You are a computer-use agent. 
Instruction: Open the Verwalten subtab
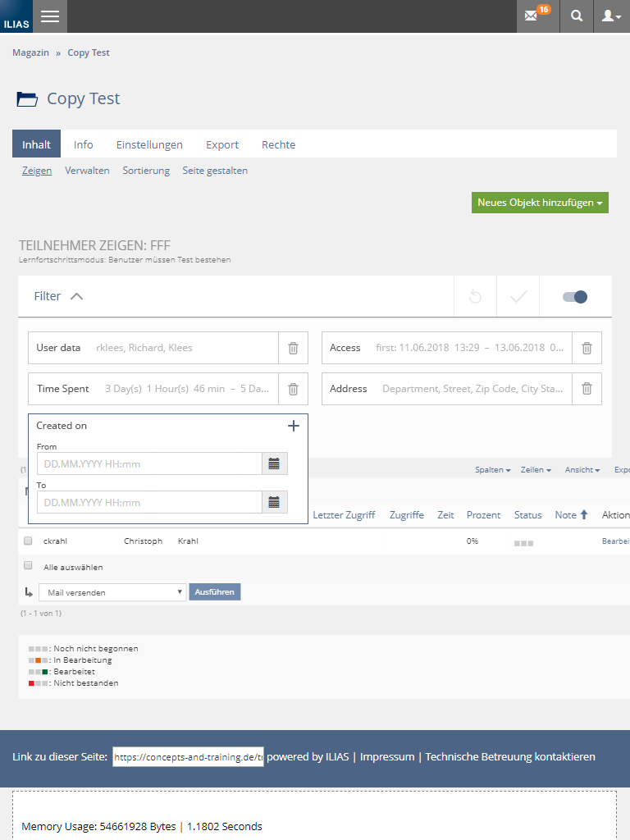pyautogui.click(x=87, y=171)
